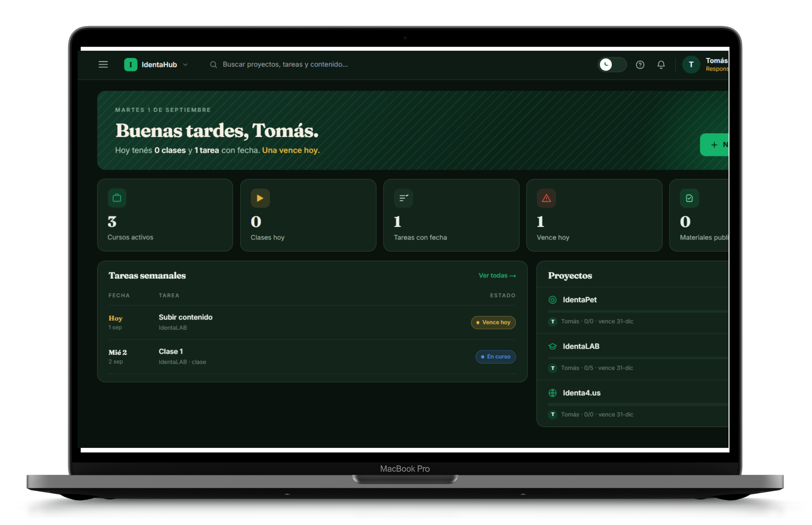Click Tomás profile avatar
The image size is (812, 525).
(691, 65)
